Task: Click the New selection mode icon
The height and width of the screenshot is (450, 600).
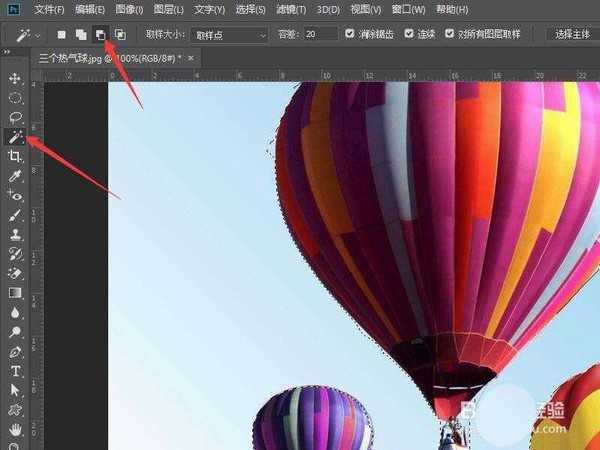Action: (62, 34)
